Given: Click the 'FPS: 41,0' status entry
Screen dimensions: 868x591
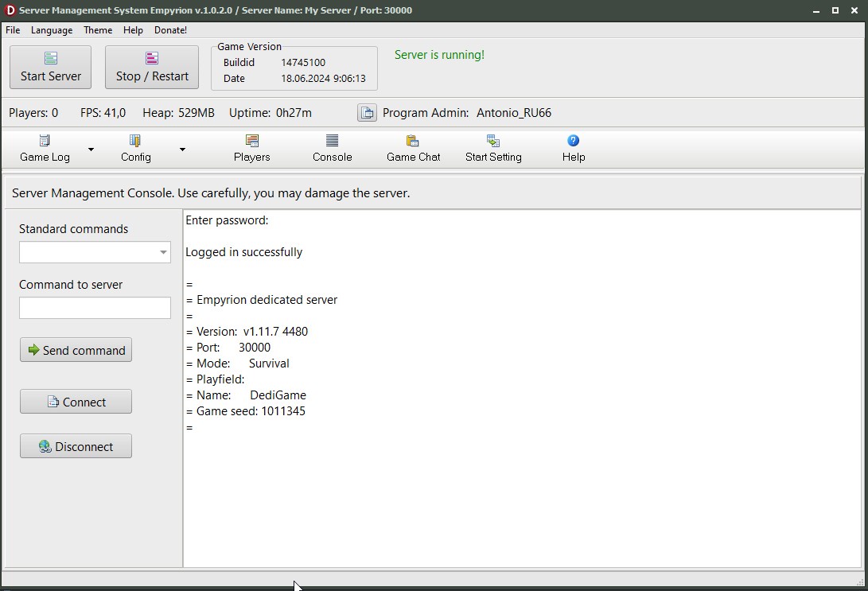Looking at the screenshot, I should pos(103,113).
